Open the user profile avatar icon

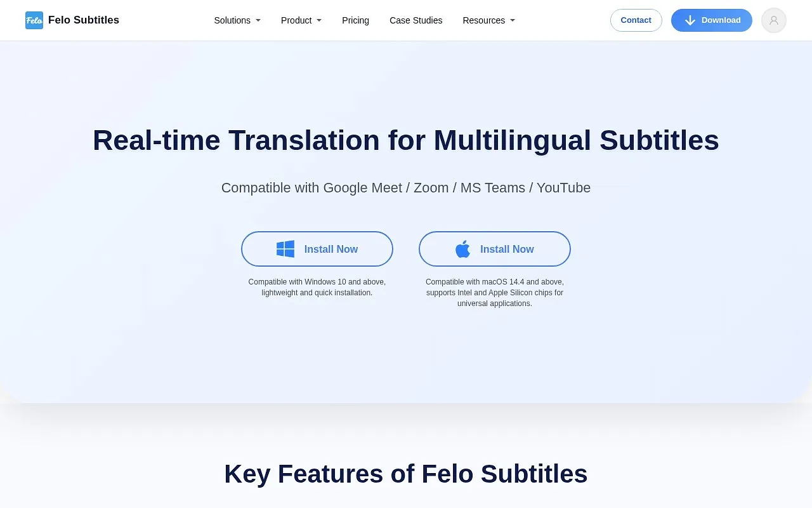(774, 20)
